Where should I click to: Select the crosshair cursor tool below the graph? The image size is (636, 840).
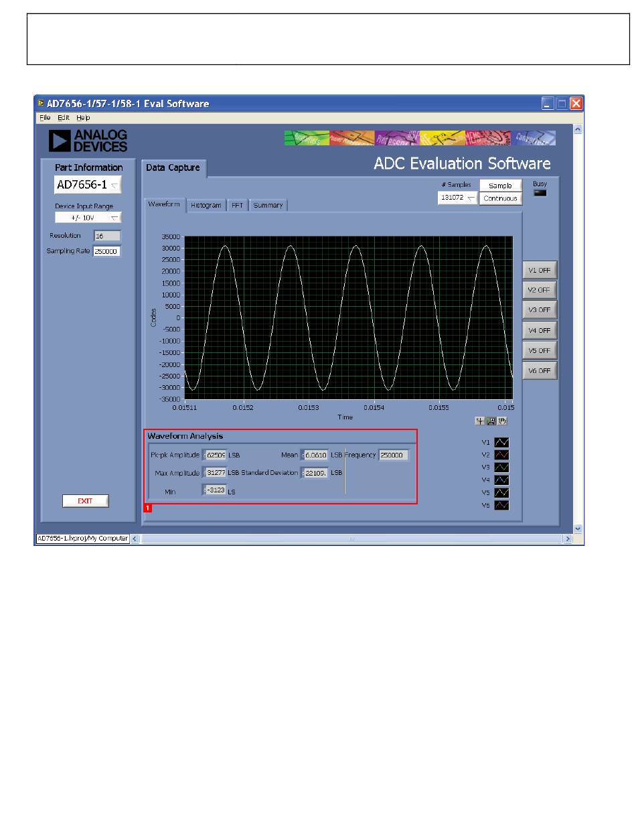[479, 421]
